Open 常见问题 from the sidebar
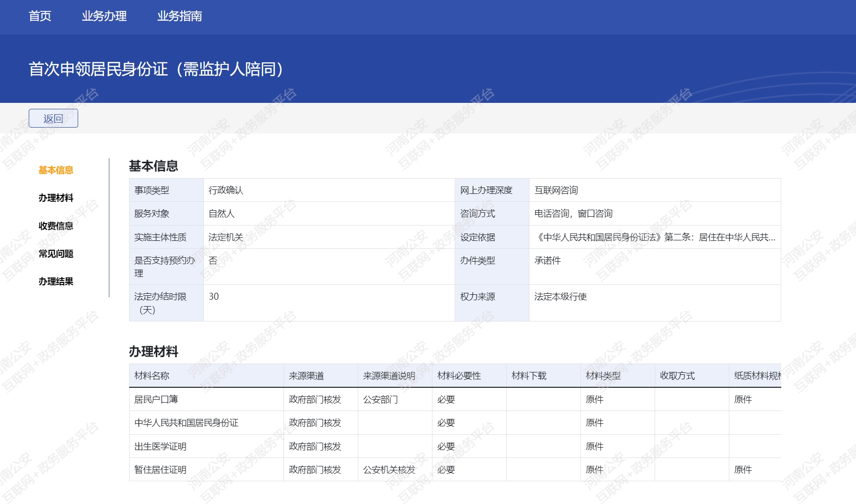 pyautogui.click(x=56, y=254)
